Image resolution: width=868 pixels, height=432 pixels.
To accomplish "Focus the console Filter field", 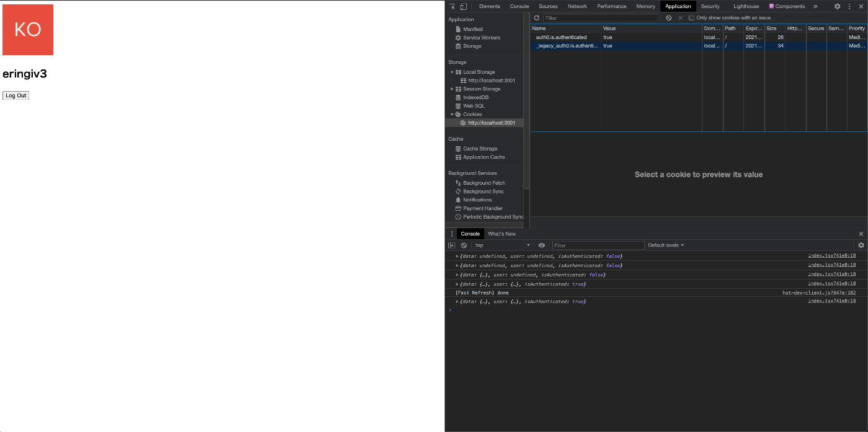I will [x=598, y=245].
